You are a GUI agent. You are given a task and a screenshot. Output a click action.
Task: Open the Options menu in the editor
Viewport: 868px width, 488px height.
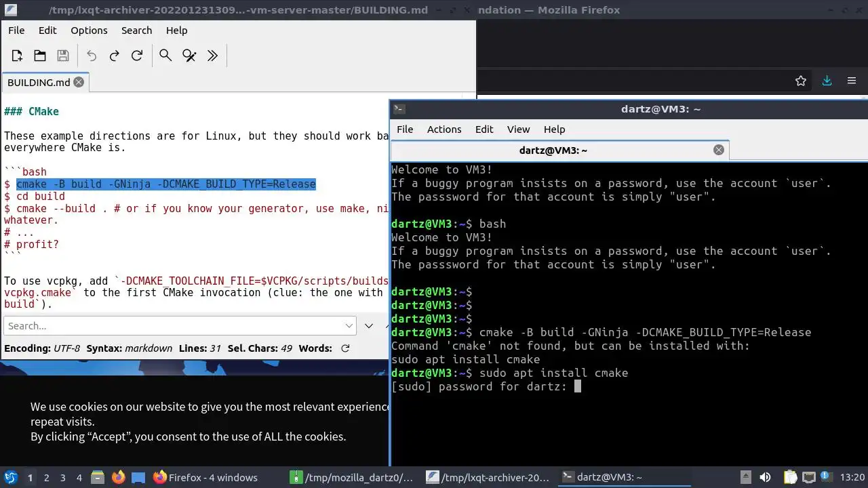point(89,30)
